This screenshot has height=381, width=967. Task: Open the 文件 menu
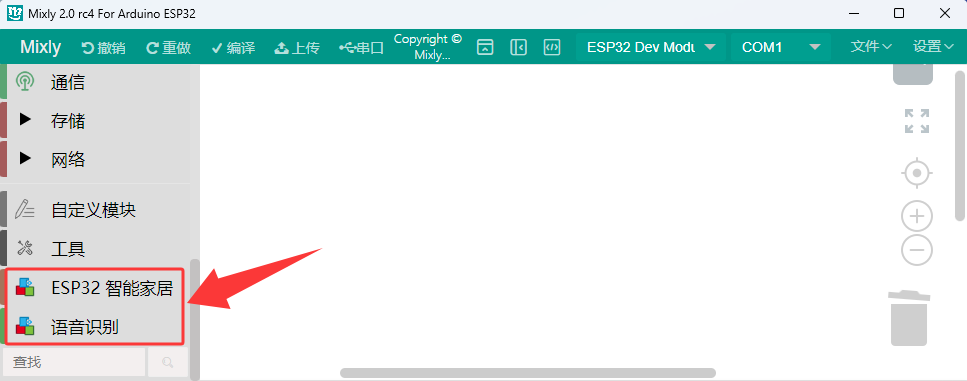[x=871, y=46]
